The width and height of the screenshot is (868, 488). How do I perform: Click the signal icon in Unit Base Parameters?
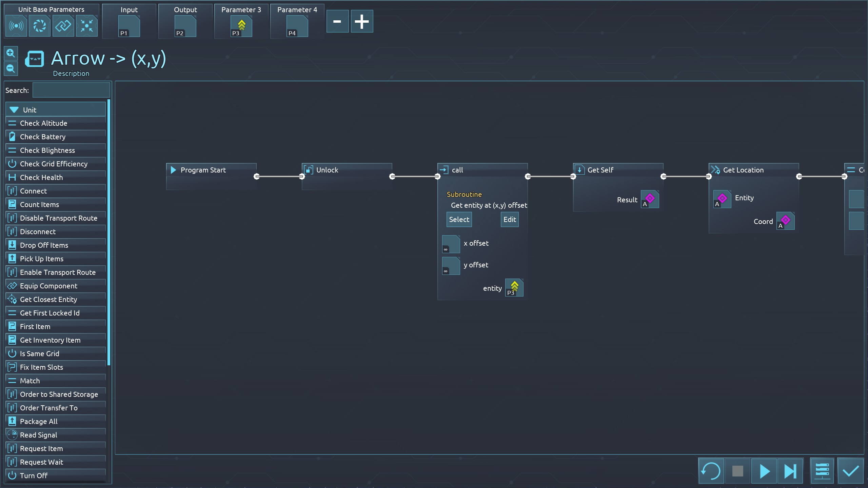point(16,26)
